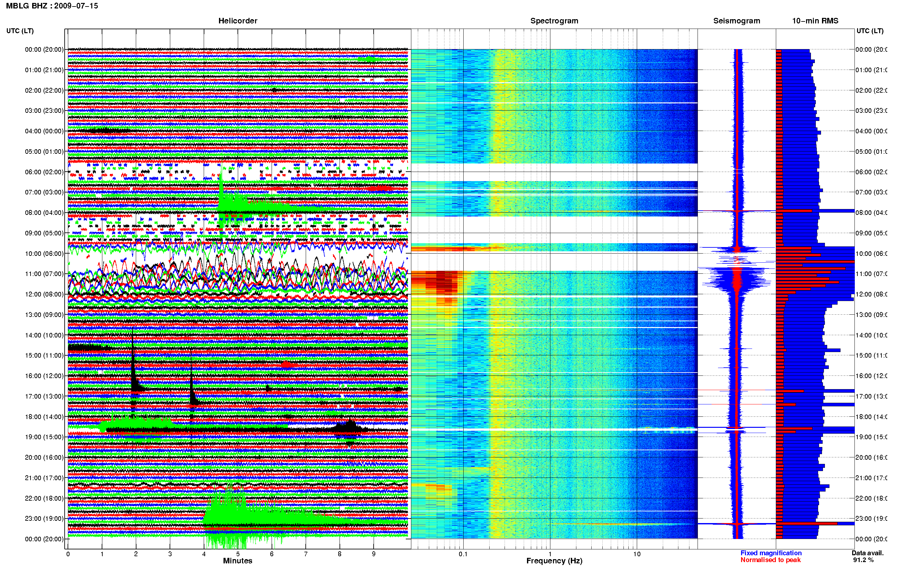The width and height of the screenshot is (924, 578).
Task: Select the 22:00 (18:00) left time label
Action: click(x=44, y=498)
